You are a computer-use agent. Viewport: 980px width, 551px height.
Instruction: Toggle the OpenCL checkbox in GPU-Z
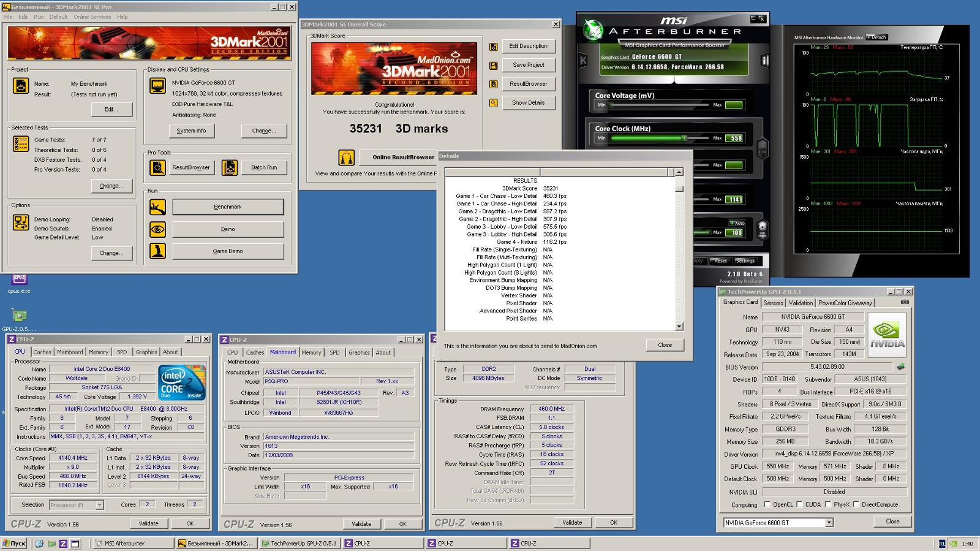pos(767,504)
